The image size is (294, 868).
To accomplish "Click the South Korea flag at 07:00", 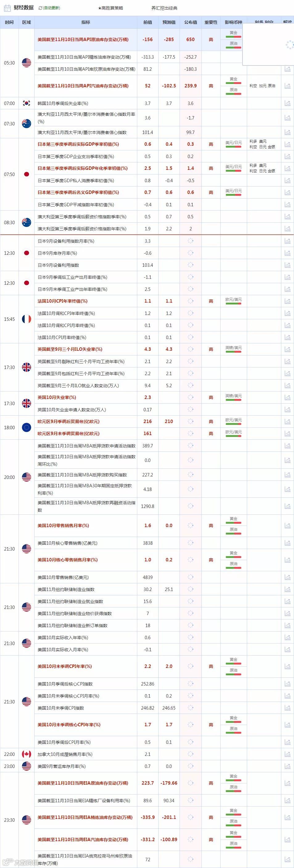I will (27, 103).
